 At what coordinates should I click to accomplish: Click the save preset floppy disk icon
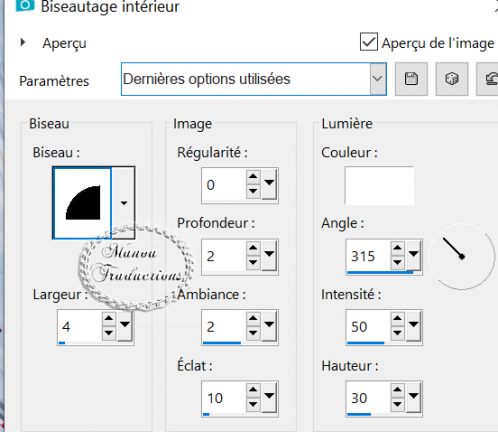(411, 79)
